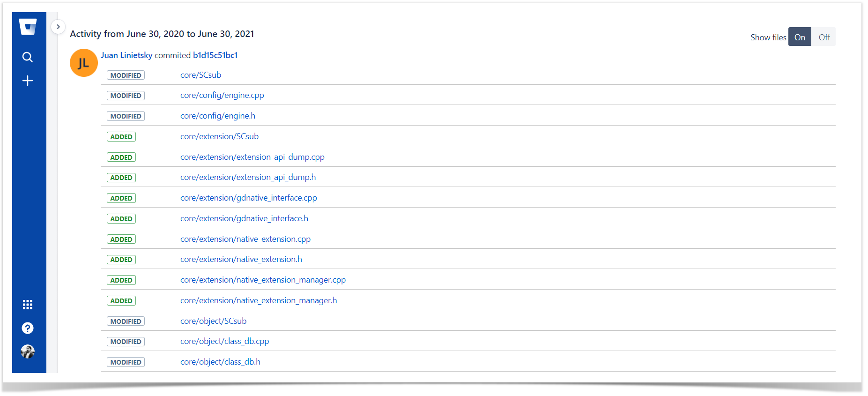
Task: Open core/extension/native_extension_manager.cpp file
Action: pos(263,280)
